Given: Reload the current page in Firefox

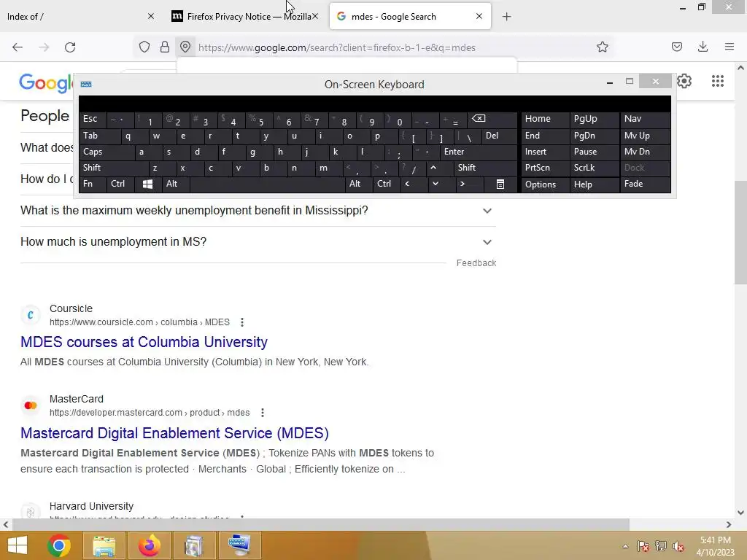Looking at the screenshot, I should [x=70, y=47].
